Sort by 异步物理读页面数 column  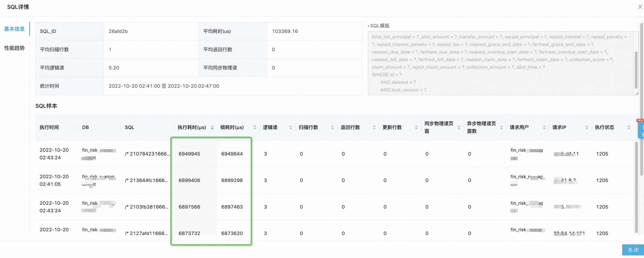coord(501,127)
